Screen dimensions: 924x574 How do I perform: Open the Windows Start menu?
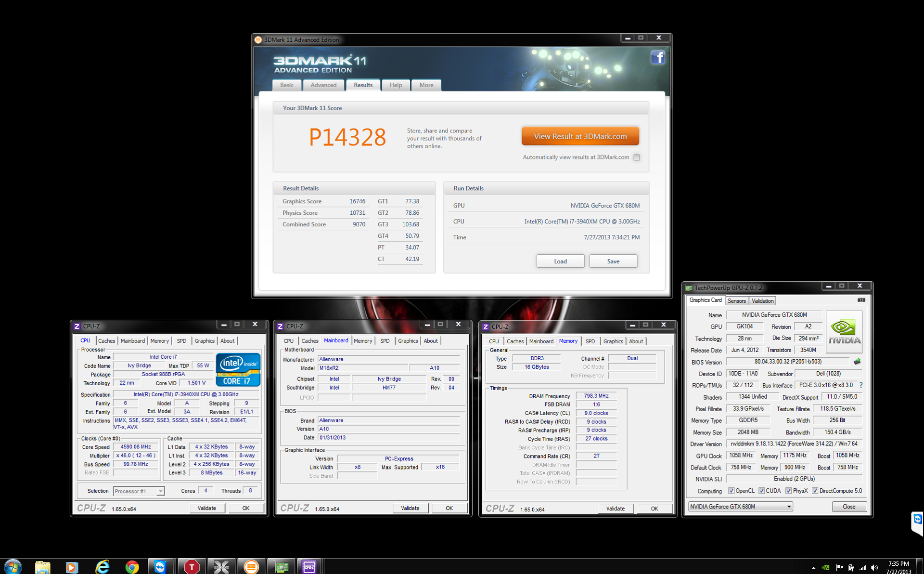click(13, 566)
